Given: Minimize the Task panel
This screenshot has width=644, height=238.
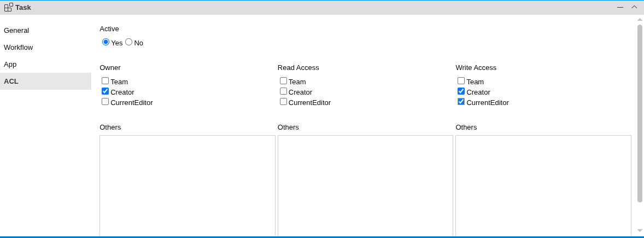Looking at the screenshot, I should [620, 7].
